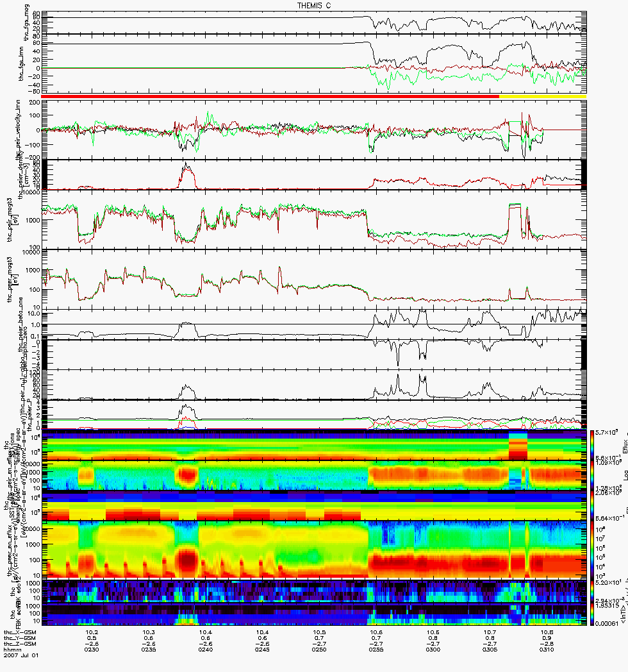The width and height of the screenshot is (628, 672).
Task: Click the hhmm axis unit label
Action: (x=12, y=650)
